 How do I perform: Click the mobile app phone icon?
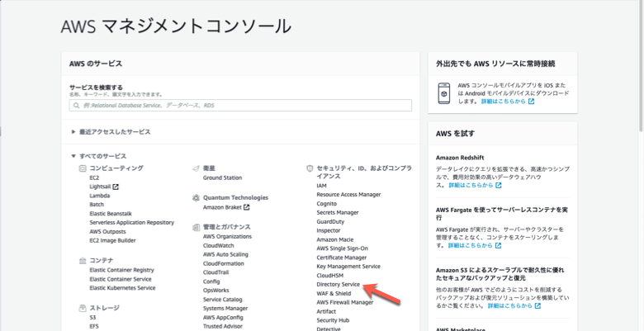[x=444, y=92]
